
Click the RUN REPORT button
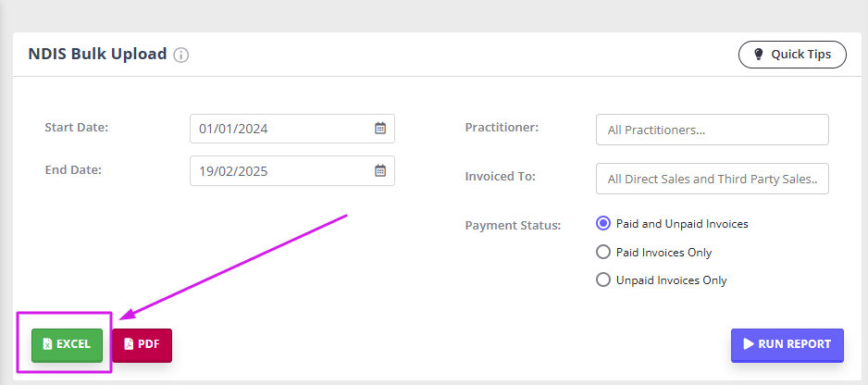click(x=787, y=345)
